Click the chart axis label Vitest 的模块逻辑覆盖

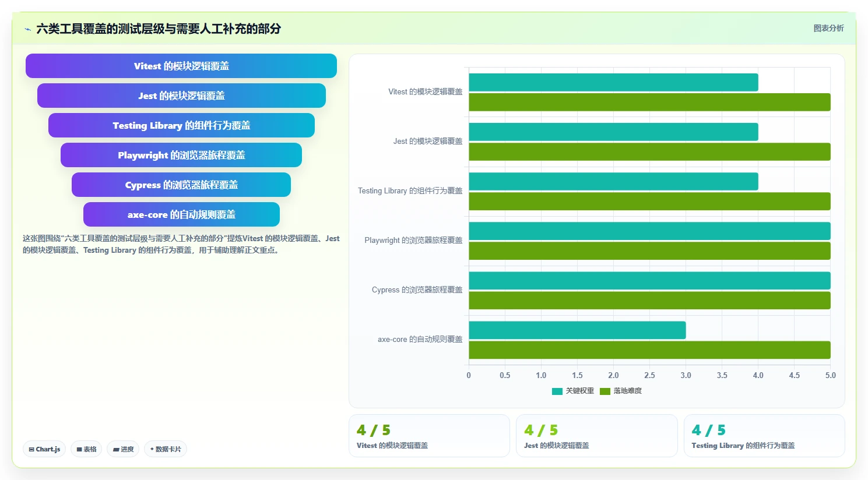click(426, 91)
